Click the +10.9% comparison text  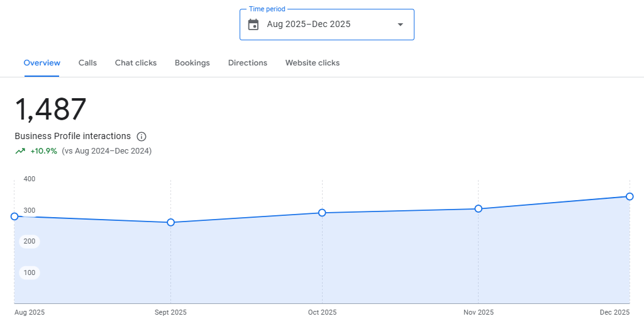[43, 151]
